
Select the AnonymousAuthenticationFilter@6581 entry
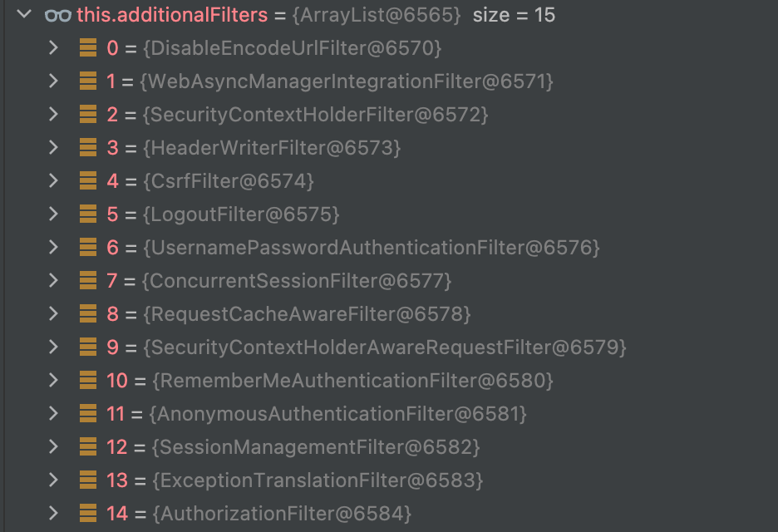tap(337, 414)
